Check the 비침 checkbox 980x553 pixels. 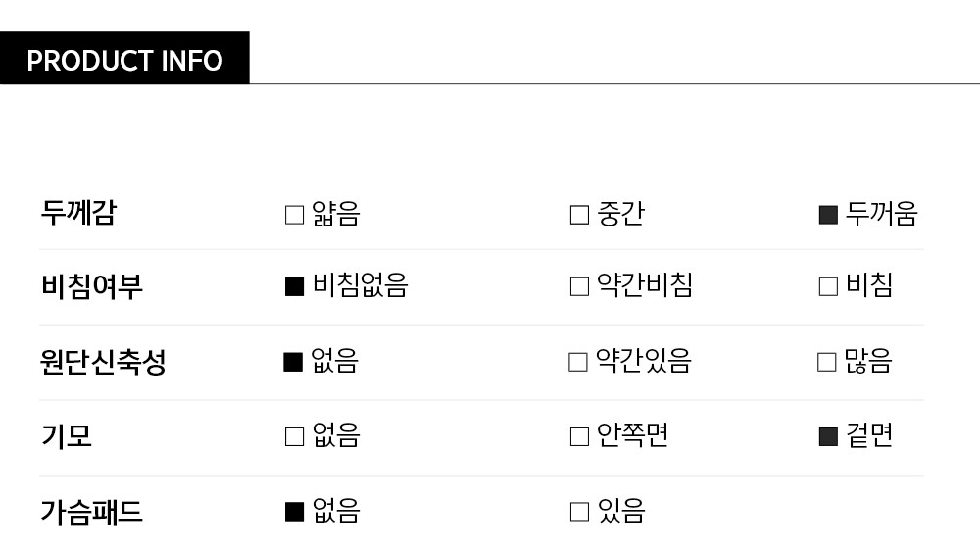(828, 286)
